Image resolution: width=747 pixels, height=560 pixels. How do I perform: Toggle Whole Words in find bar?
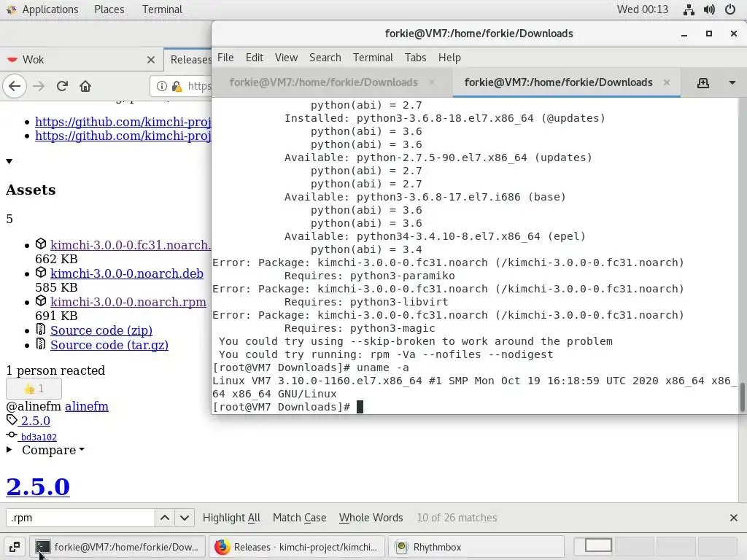click(371, 518)
